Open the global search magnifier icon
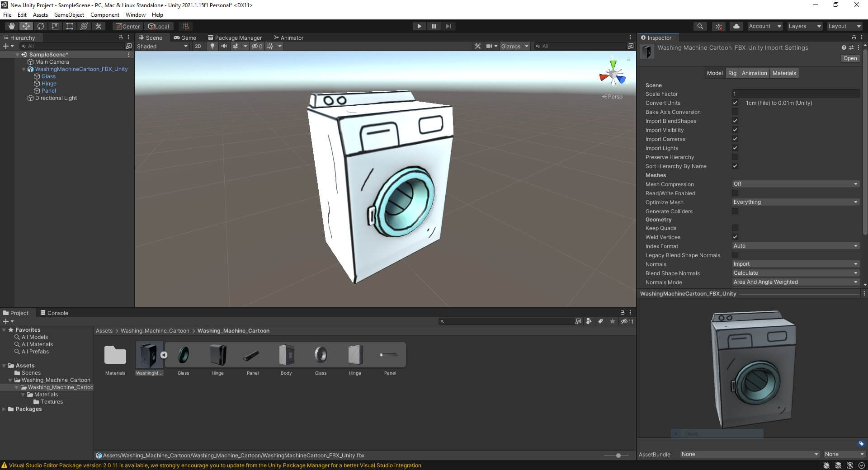868x470 pixels. click(700, 26)
